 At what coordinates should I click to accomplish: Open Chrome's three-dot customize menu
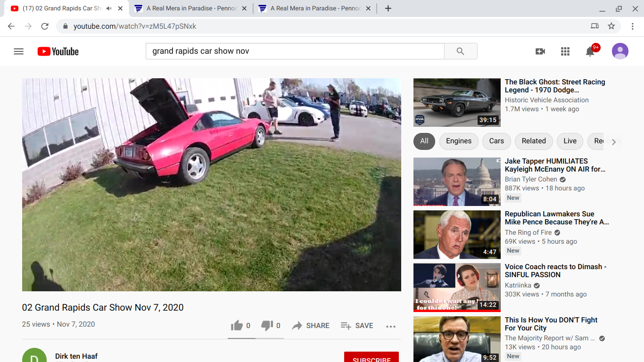(x=633, y=26)
